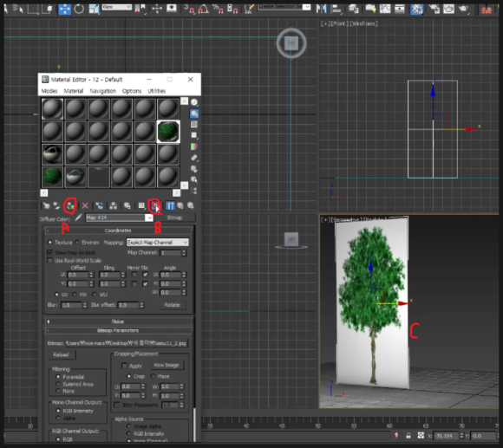
Task: Collapse the Bitmap Parameters rollout
Action: click(118, 330)
